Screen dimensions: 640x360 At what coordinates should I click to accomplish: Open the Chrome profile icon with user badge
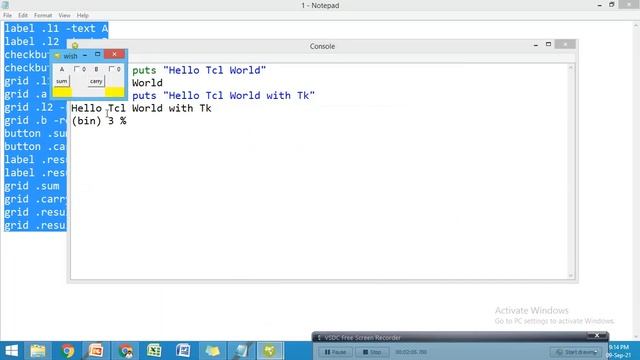coord(126,351)
